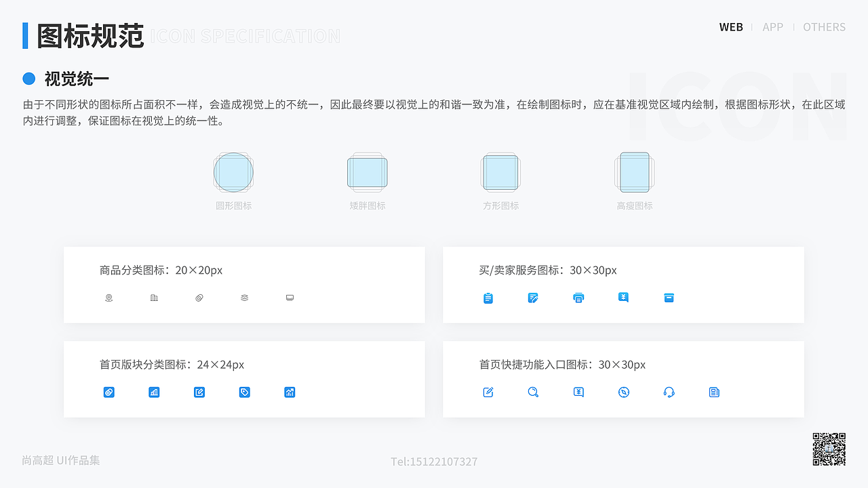Image resolution: width=868 pixels, height=488 pixels.
Task: Select the magnifier search icon in quick entries
Action: [x=533, y=392]
